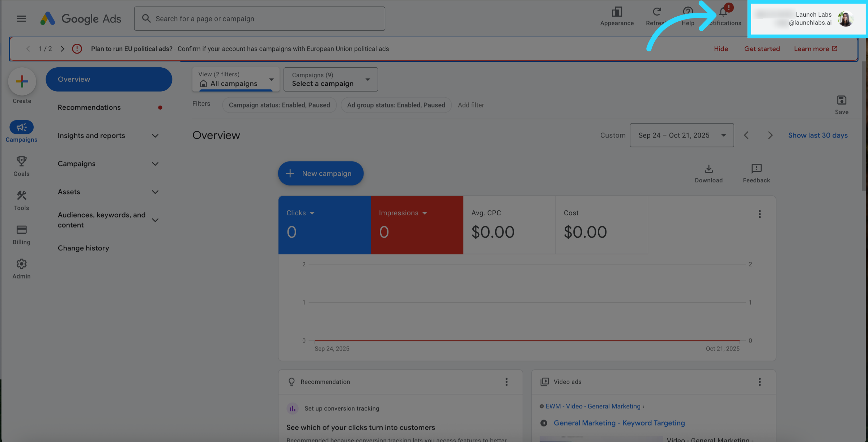Save the current view filters
The image size is (868, 442).
click(841, 105)
